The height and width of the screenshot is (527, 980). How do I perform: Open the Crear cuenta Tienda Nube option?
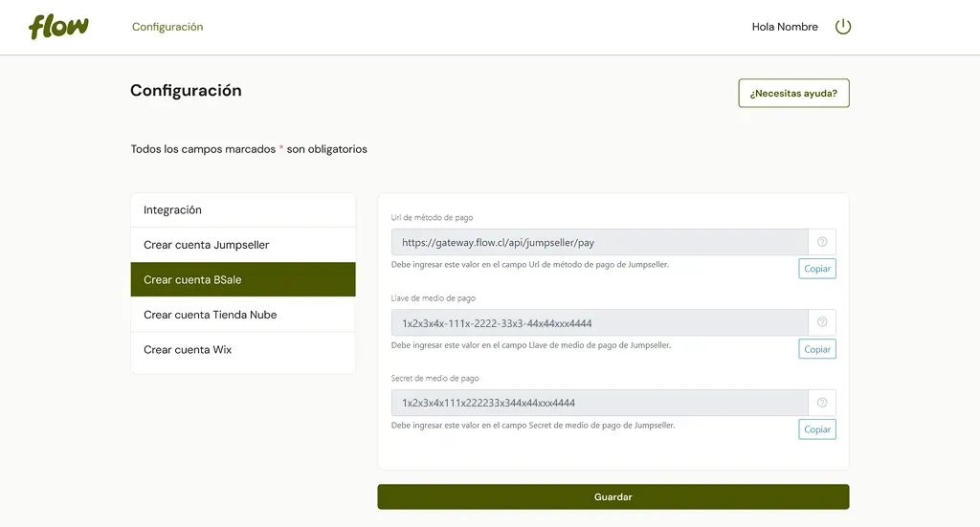pyautogui.click(x=243, y=315)
